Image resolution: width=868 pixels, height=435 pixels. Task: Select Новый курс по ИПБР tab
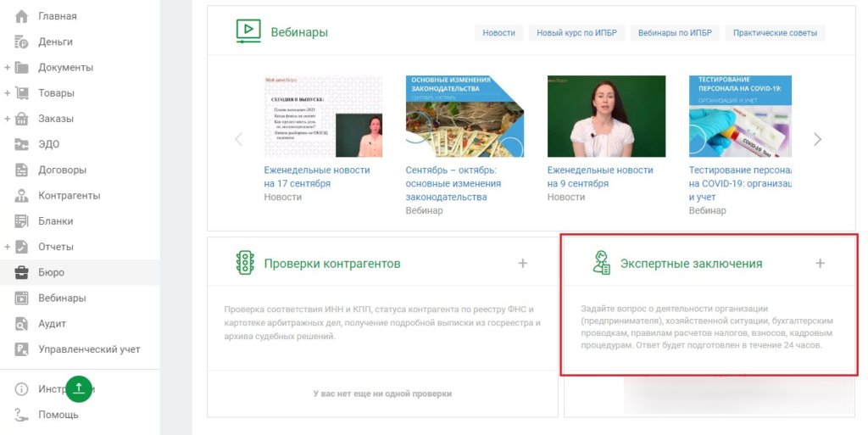tap(576, 33)
